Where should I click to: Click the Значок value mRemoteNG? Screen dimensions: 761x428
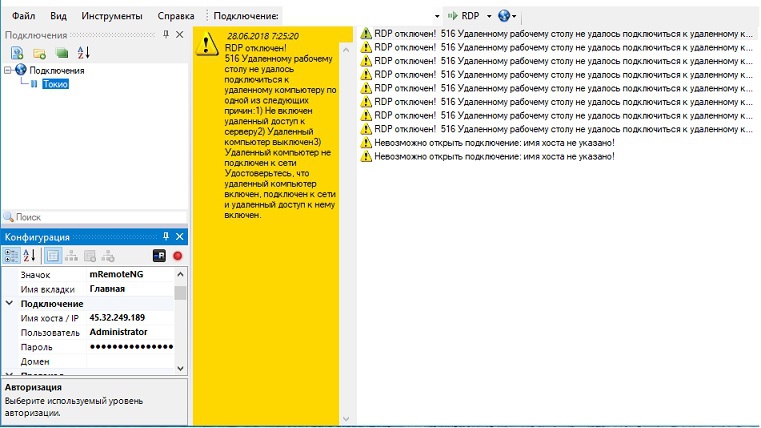point(116,274)
